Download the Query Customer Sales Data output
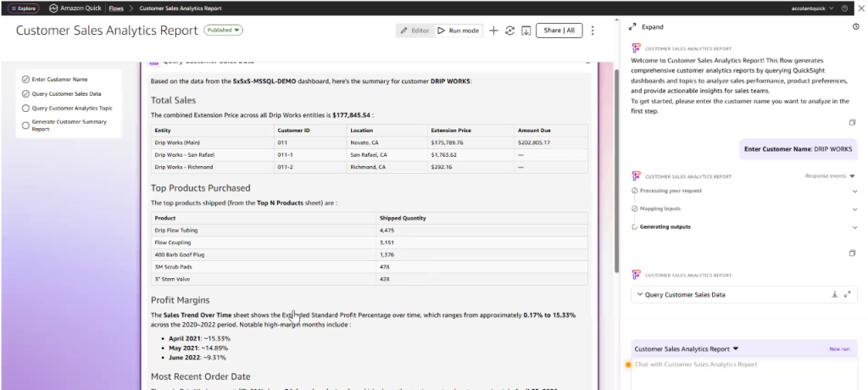 [834, 295]
